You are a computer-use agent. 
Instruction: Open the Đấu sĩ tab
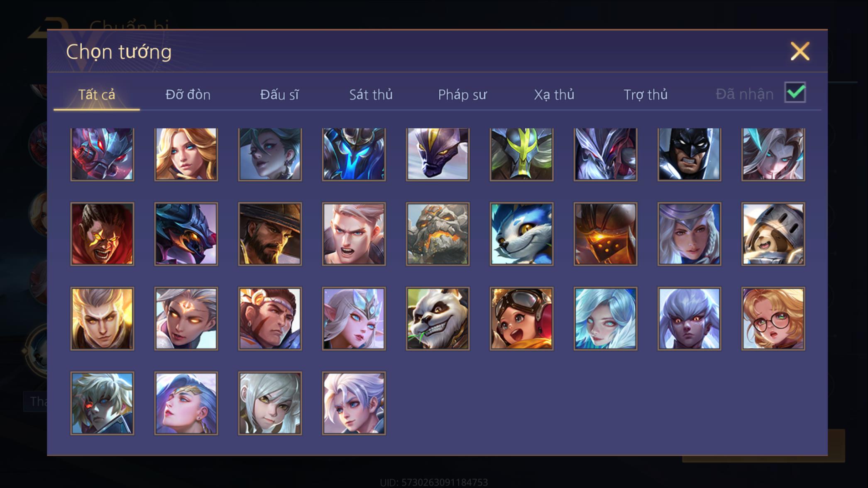[279, 95]
